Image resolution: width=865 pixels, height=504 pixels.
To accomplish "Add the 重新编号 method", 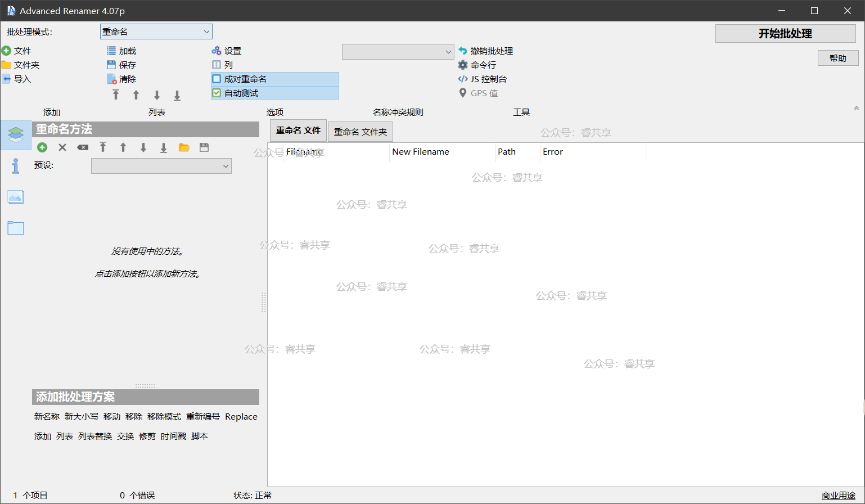I will click(x=203, y=417).
